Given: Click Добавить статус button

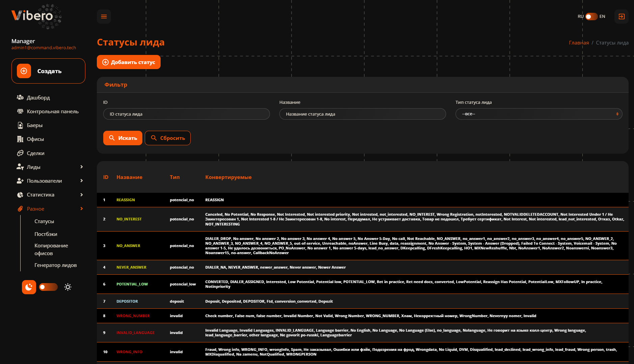Looking at the screenshot, I should point(129,62).
